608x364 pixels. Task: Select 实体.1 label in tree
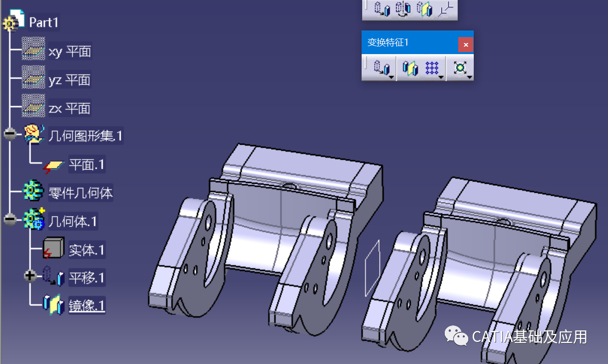click(87, 249)
